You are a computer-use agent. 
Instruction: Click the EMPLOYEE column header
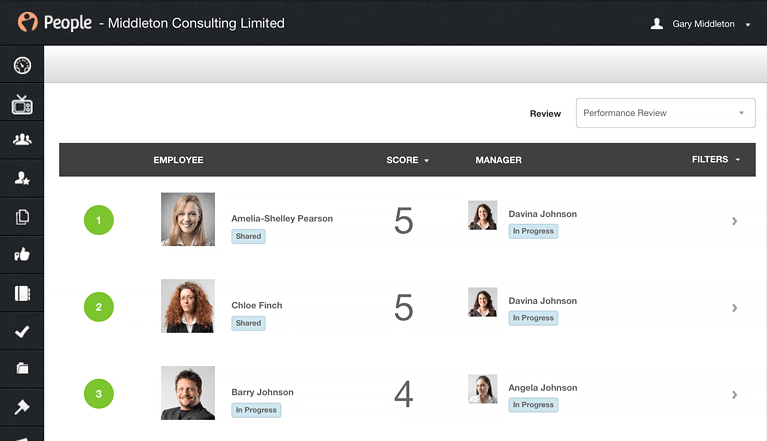click(x=178, y=160)
